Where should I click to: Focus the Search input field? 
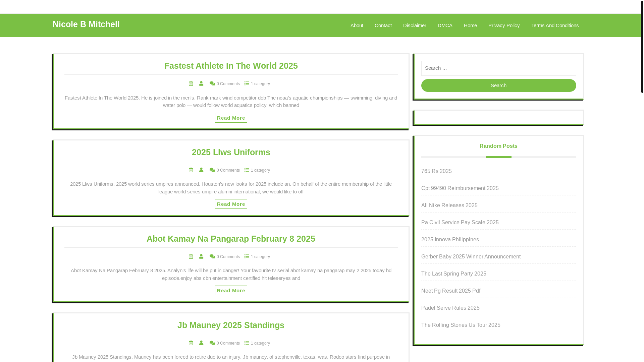(499, 68)
